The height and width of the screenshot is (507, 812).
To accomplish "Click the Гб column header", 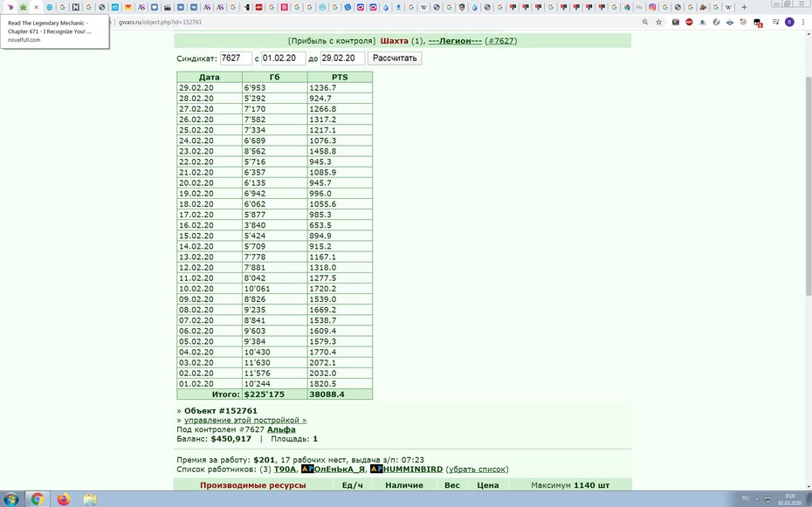I will click(274, 77).
